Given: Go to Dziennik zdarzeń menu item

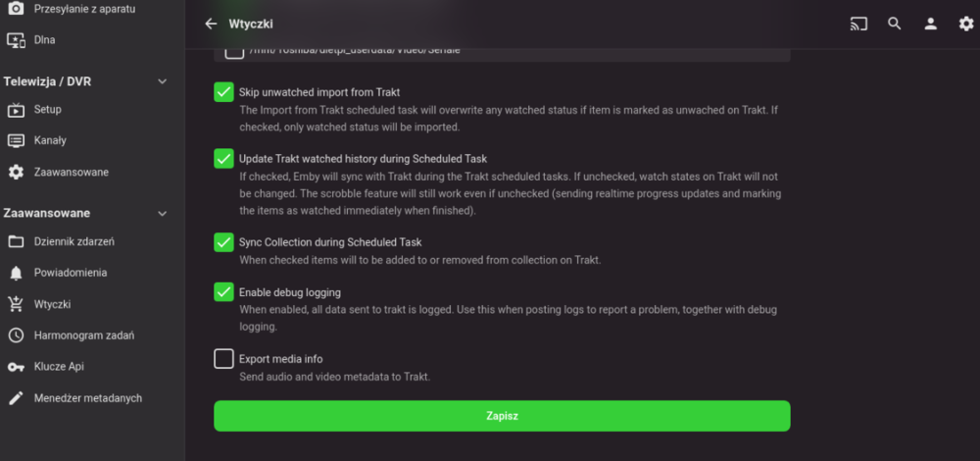Looking at the screenshot, I should [x=74, y=241].
